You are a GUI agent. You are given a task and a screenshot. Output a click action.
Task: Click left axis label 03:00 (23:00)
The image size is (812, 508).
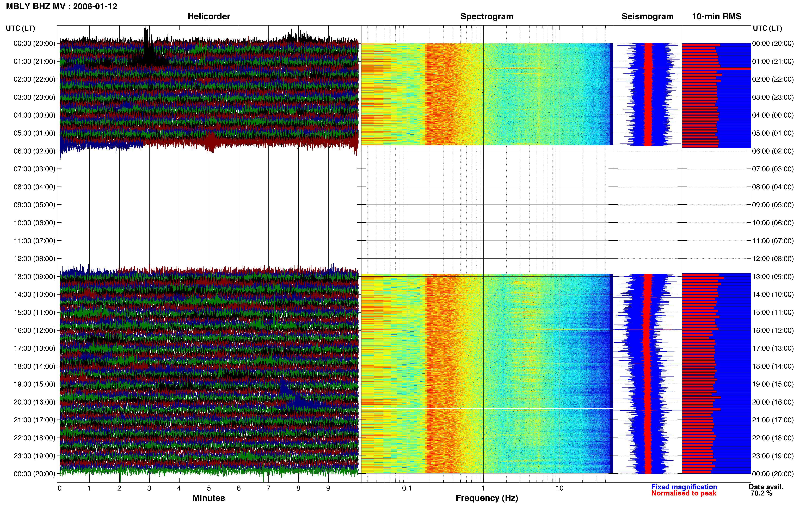coord(34,97)
